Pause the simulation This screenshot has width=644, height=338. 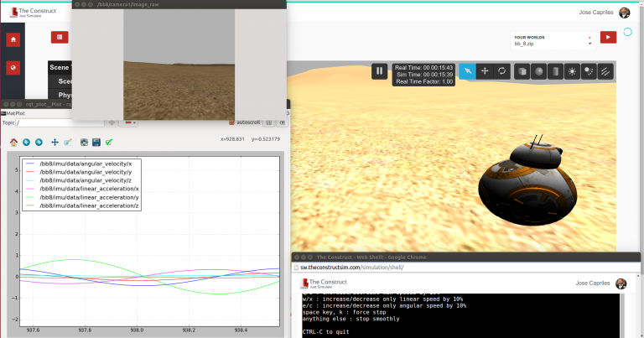(379, 72)
